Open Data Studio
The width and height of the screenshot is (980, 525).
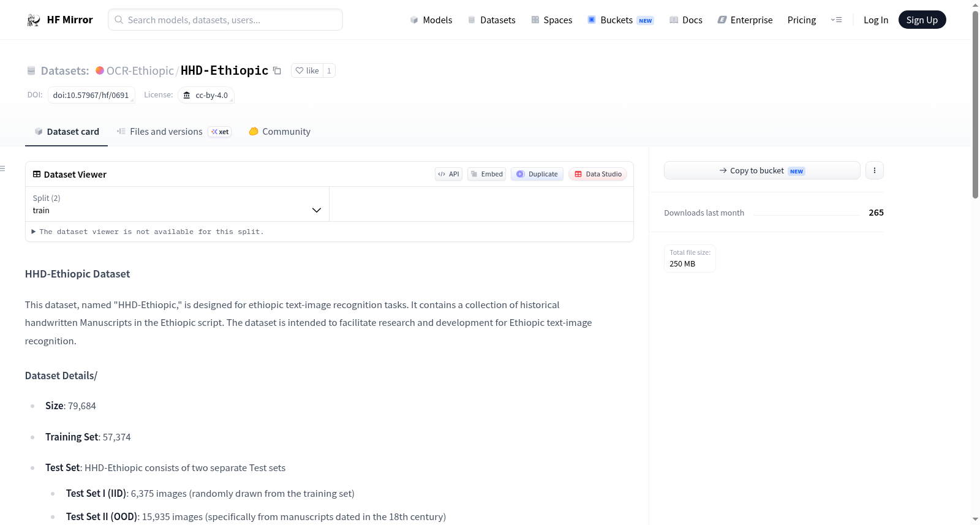(x=598, y=174)
